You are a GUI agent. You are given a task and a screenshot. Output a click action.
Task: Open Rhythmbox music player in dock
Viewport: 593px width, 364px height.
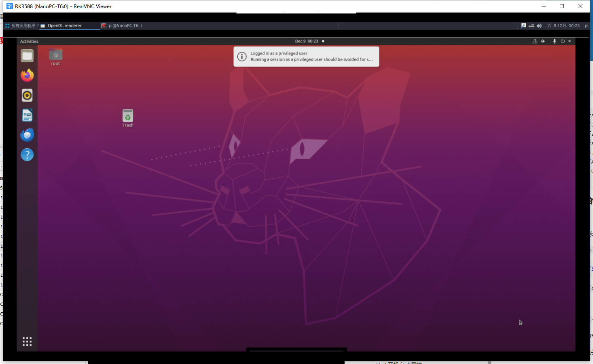point(27,95)
